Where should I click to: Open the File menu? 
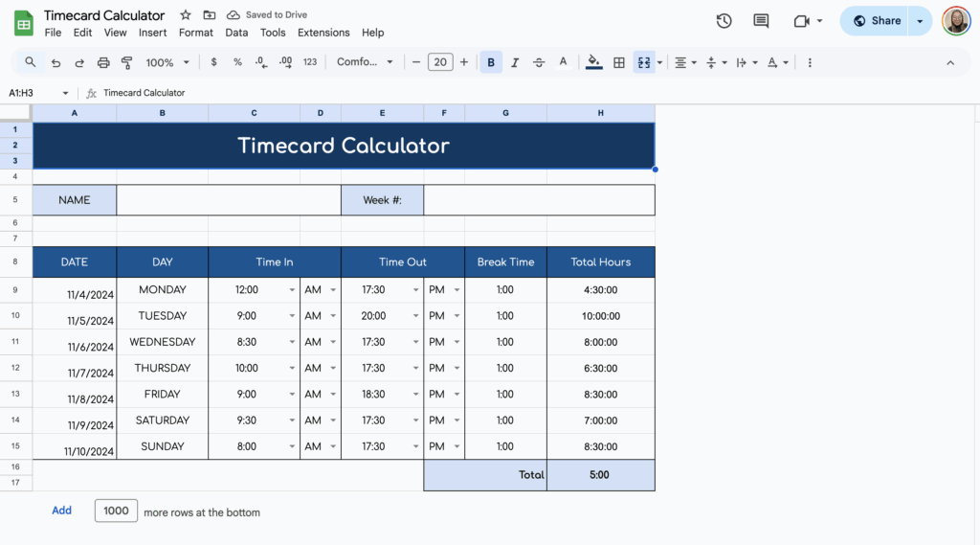click(53, 33)
